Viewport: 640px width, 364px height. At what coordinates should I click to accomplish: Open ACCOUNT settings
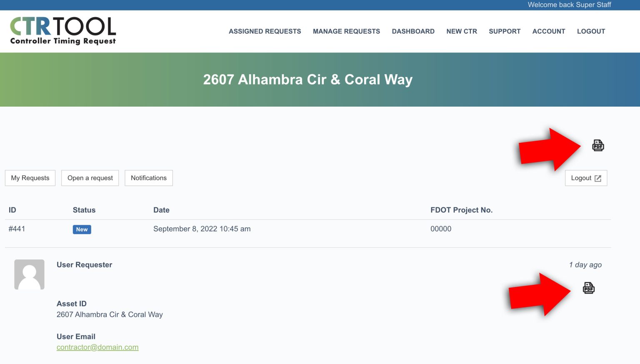549,31
